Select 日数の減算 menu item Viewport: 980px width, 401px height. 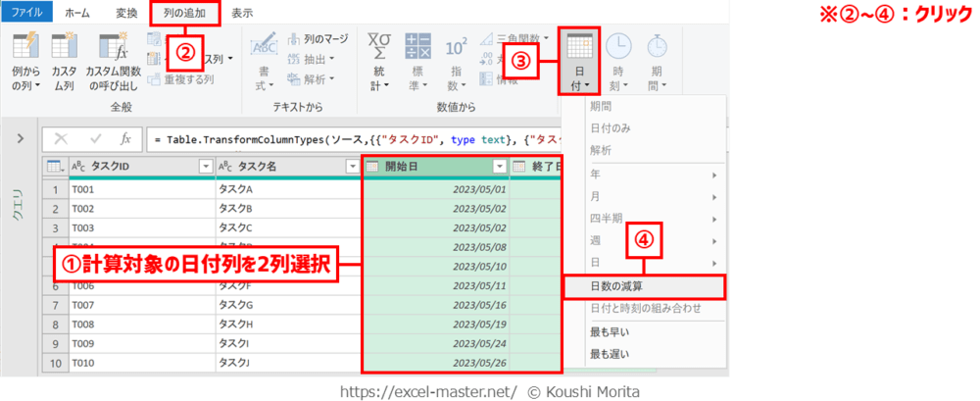(644, 286)
